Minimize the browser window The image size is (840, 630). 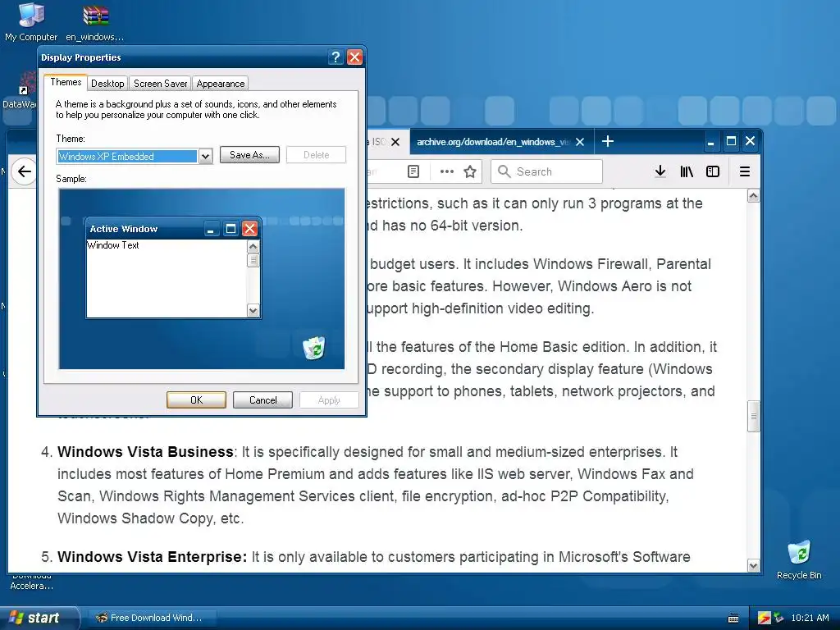tap(710, 142)
